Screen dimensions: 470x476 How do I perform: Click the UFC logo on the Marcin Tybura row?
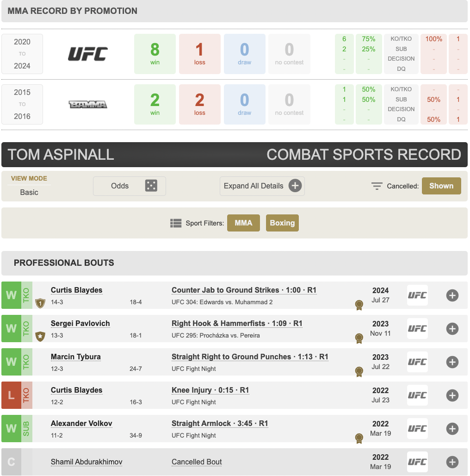417,362
